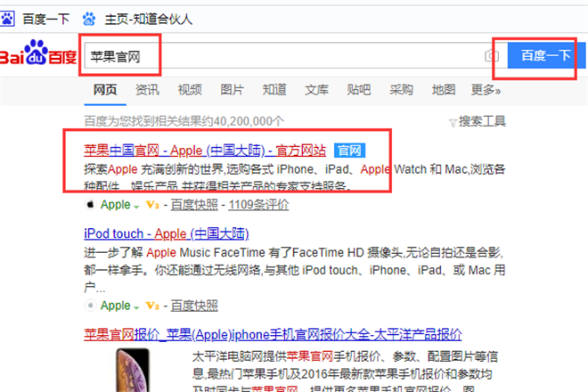Open the 文库 tab
The width and height of the screenshot is (588, 392).
pyautogui.click(x=317, y=90)
